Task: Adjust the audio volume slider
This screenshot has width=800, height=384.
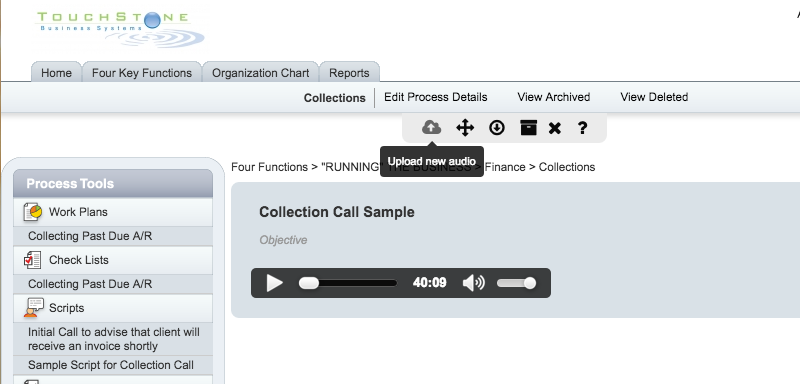Action: click(x=516, y=283)
